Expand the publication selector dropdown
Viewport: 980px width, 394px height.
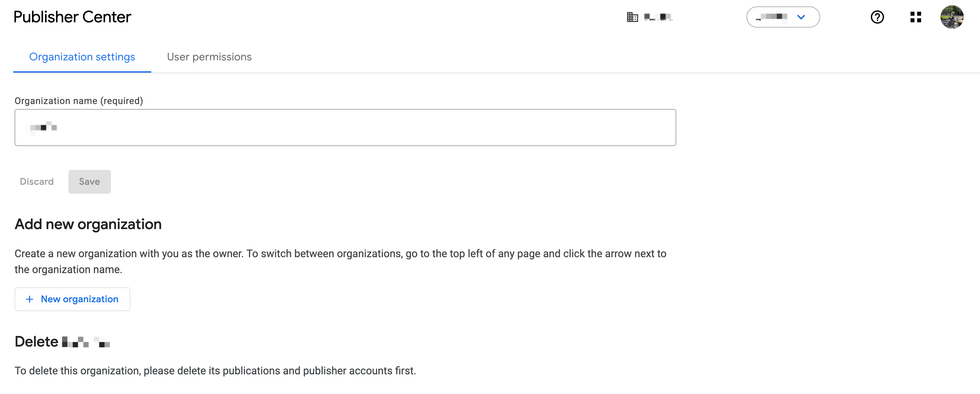tap(783, 18)
